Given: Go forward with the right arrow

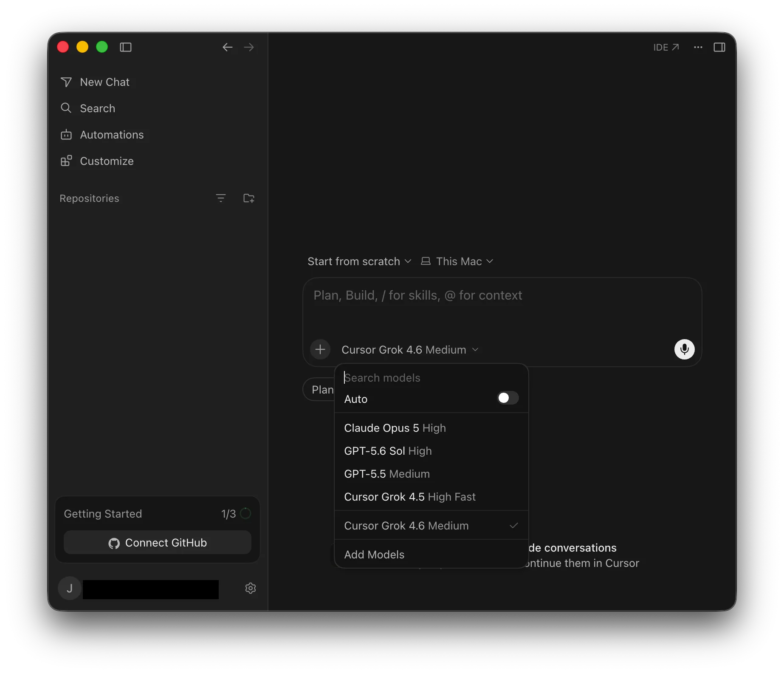Looking at the screenshot, I should tap(249, 47).
